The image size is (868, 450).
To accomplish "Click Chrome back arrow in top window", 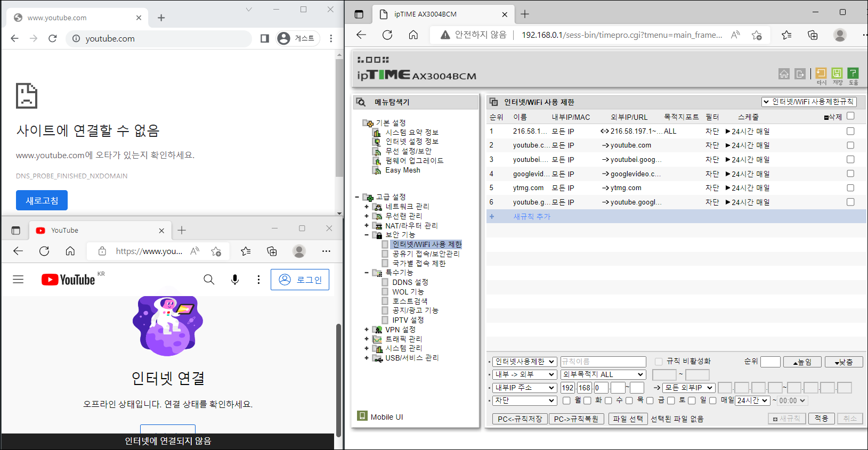I will click(x=14, y=38).
